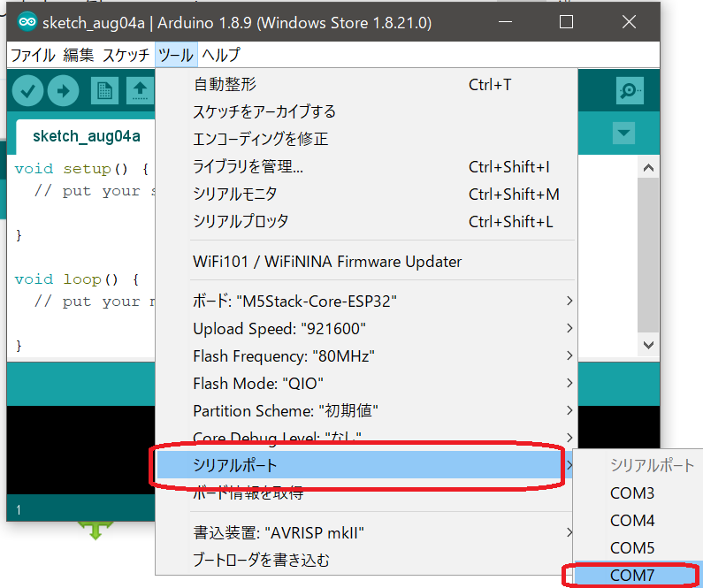Launch WiFi101 / WiFiNINA Firmware Updater

click(327, 262)
